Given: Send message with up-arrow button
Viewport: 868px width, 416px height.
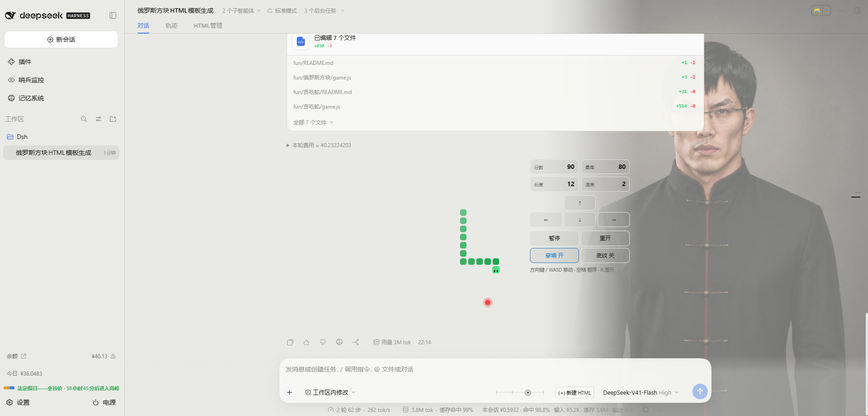Looking at the screenshot, I should [700, 391].
